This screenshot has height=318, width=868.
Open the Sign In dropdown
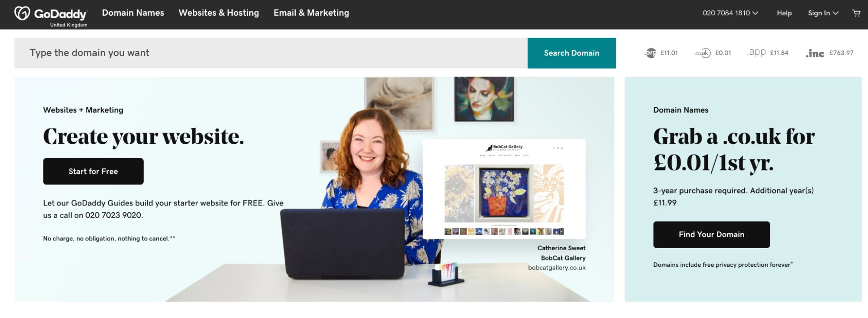click(823, 13)
